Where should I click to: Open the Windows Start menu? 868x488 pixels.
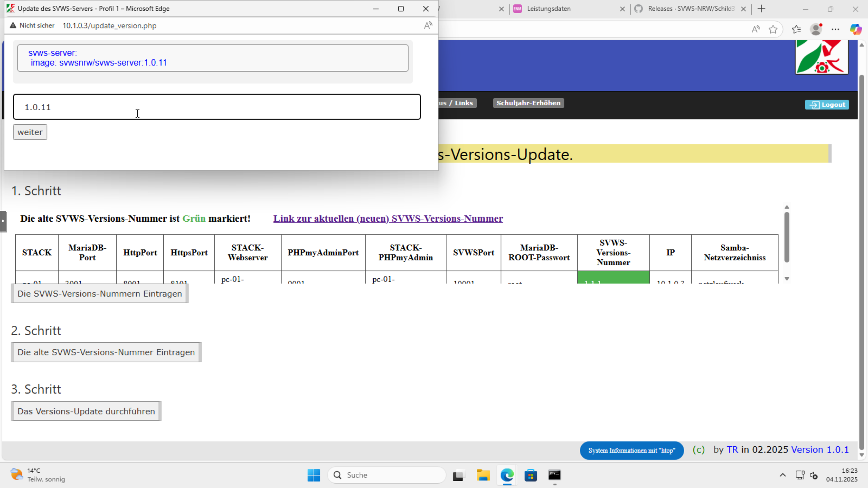[x=314, y=475]
